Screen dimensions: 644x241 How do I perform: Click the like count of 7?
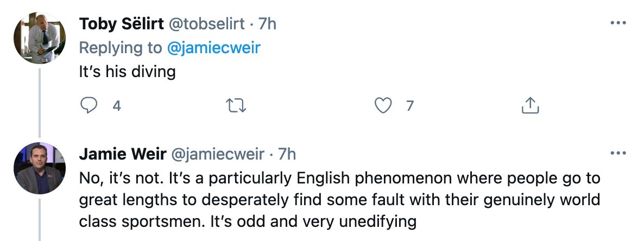[410, 106]
